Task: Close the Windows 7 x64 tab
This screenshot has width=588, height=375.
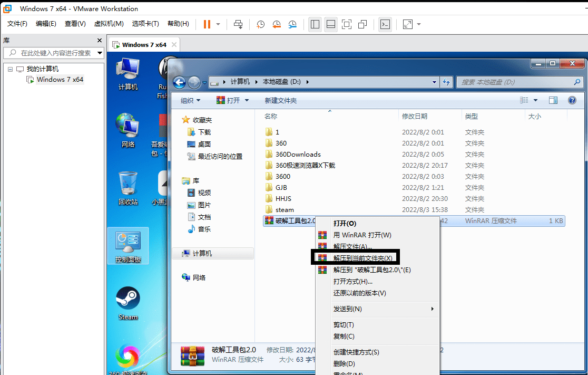Action: [174, 45]
